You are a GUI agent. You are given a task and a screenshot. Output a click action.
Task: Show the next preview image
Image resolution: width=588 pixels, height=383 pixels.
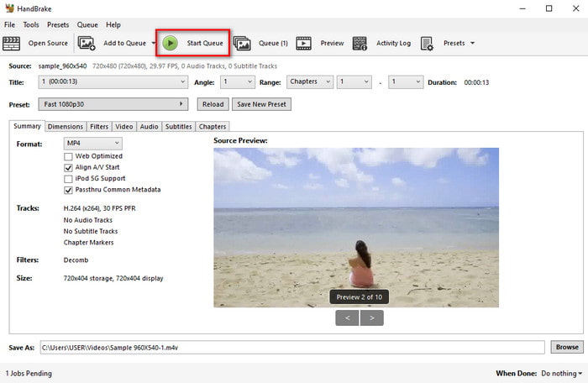(x=371, y=317)
